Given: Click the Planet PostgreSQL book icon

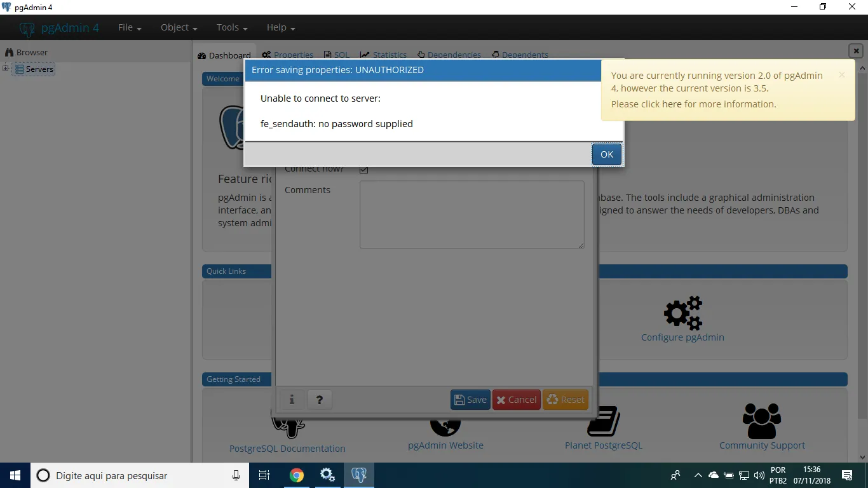Looking at the screenshot, I should [603, 422].
